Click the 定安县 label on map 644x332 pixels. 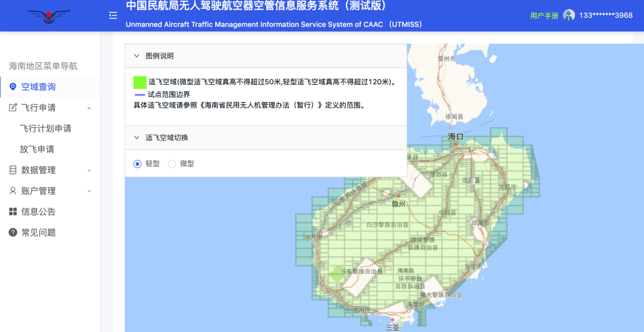click(470, 180)
